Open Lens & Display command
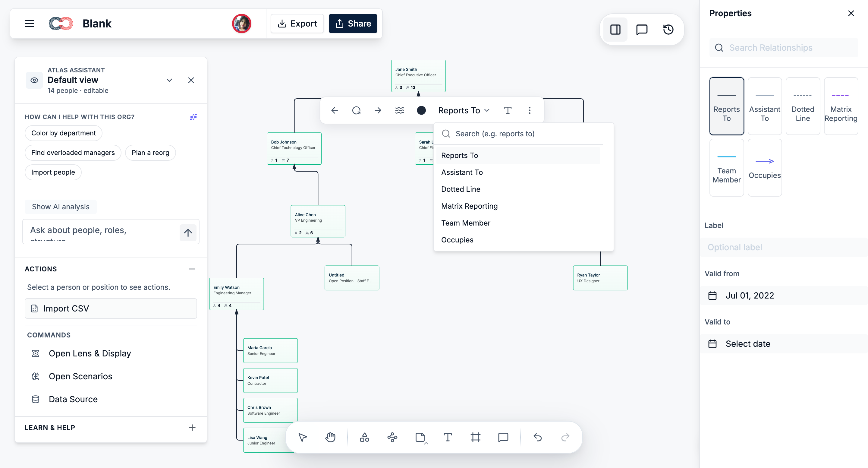The image size is (868, 468). [90, 353]
